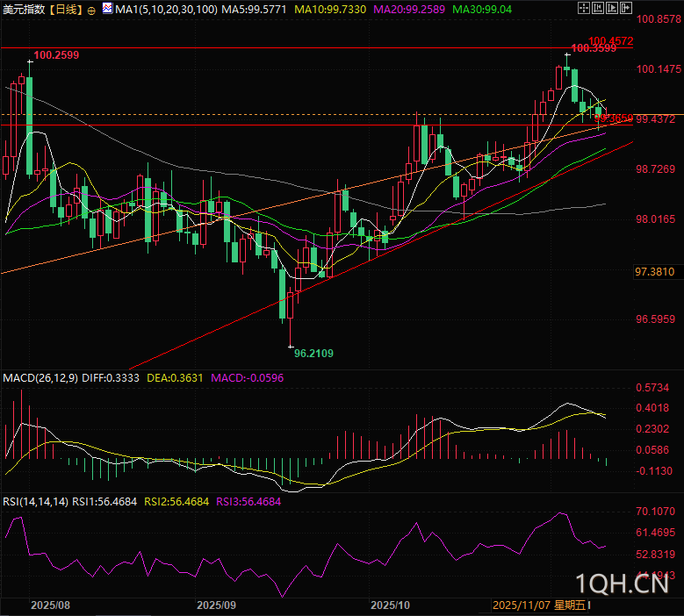Click the 2025/08 date axis label
684x616 pixels.
pyautogui.click(x=51, y=605)
